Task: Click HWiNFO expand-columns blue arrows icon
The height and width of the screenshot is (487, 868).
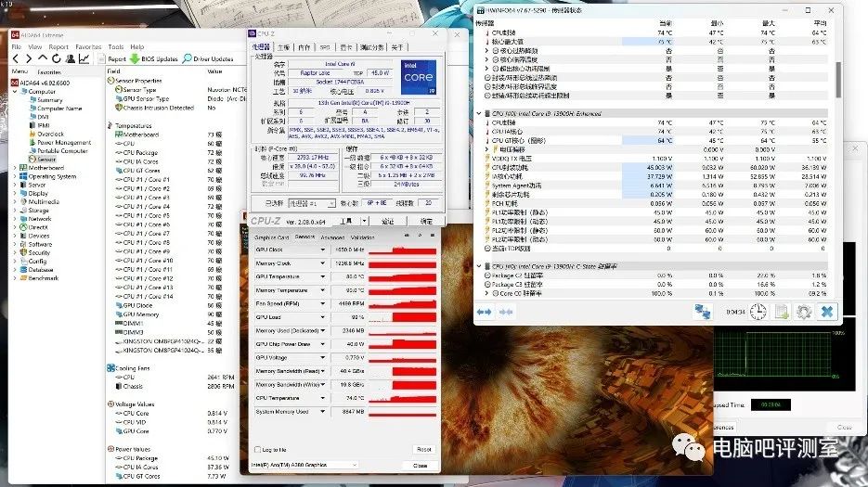Action: (x=484, y=312)
